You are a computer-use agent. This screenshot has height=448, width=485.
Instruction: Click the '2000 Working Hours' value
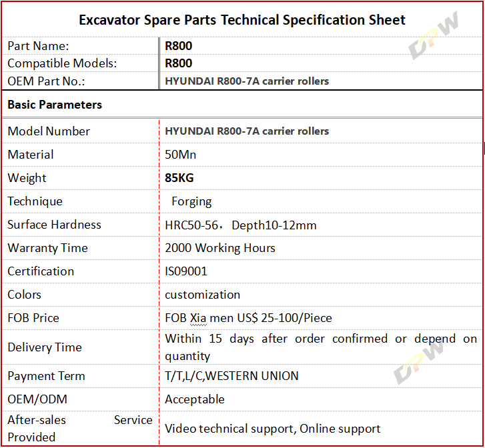[x=220, y=248]
